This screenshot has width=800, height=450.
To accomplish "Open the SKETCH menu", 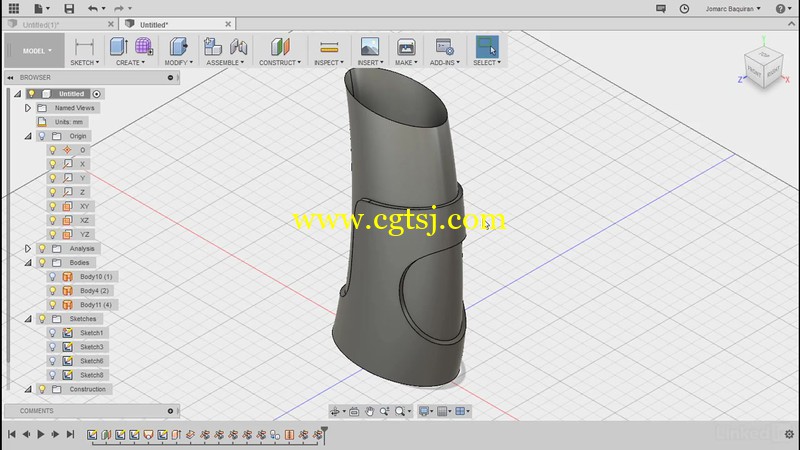I will click(x=84, y=63).
